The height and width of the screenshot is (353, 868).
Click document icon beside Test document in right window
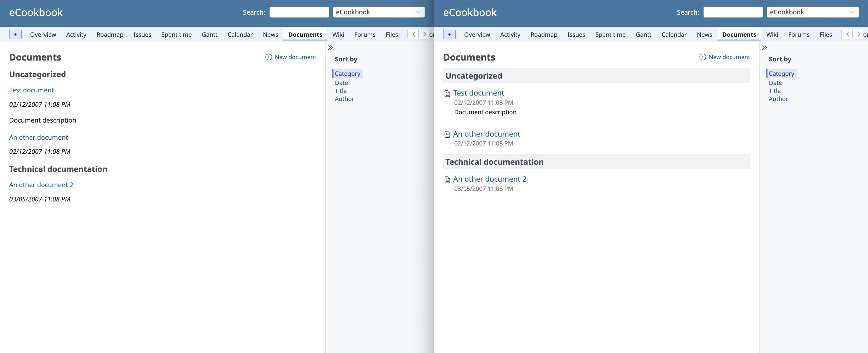(447, 94)
